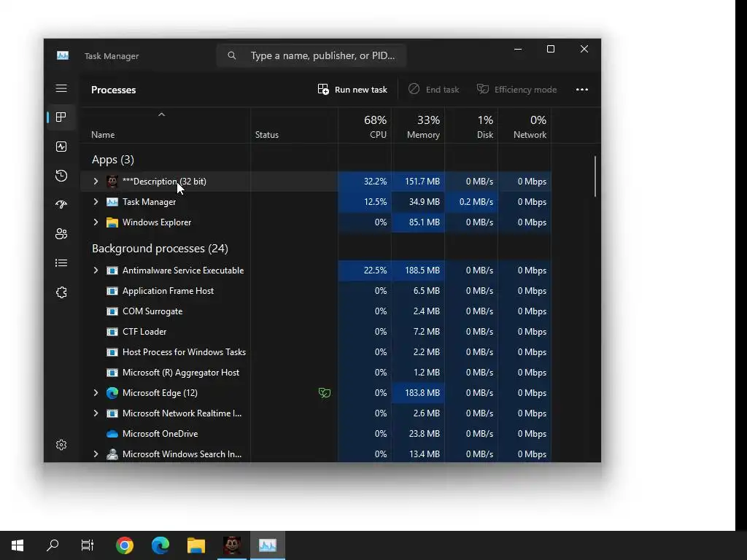Click the 188.5 MB memory cell
Screen dimensions: 747x560
click(418, 271)
